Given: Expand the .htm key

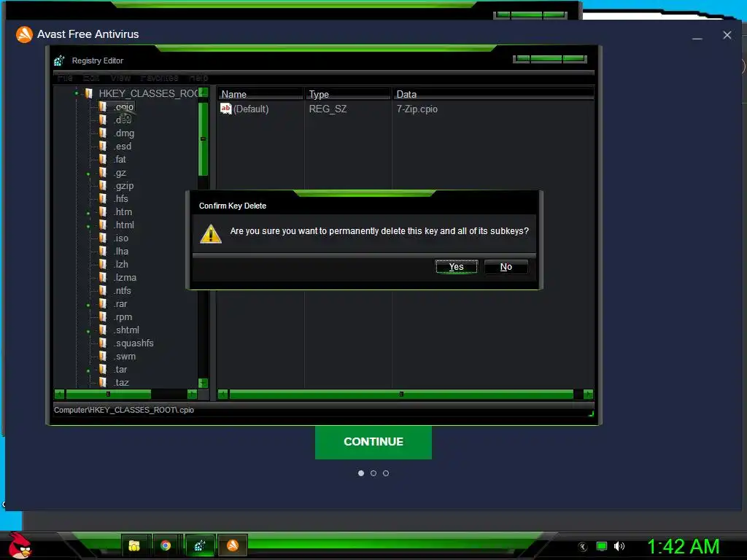Looking at the screenshot, I should (x=88, y=214).
